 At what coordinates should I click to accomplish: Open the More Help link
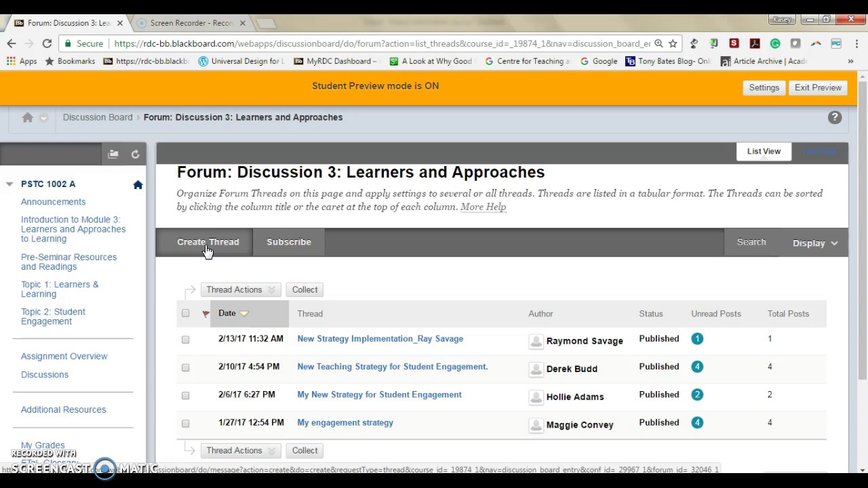(483, 207)
